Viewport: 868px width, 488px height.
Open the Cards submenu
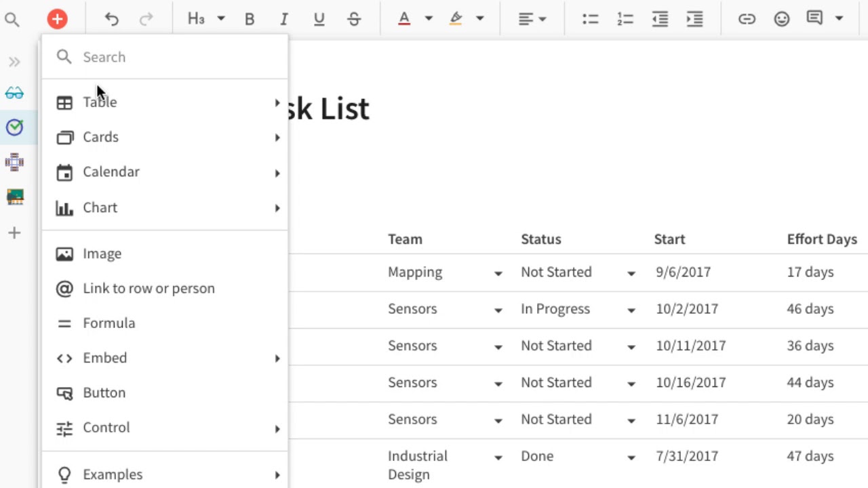pyautogui.click(x=165, y=137)
